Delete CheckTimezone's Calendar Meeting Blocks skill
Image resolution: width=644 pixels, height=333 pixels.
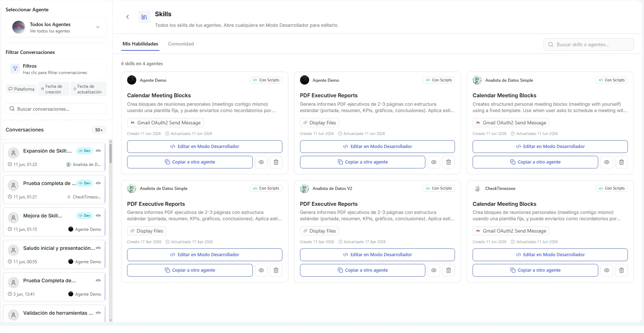(x=621, y=270)
